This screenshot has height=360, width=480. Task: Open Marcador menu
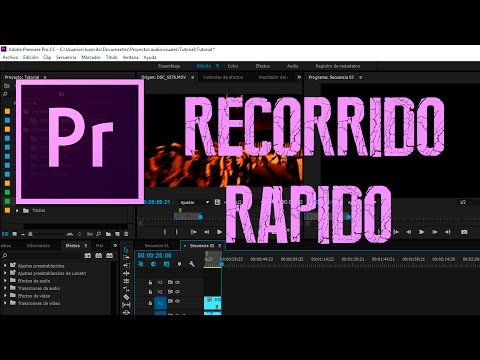click(91, 57)
